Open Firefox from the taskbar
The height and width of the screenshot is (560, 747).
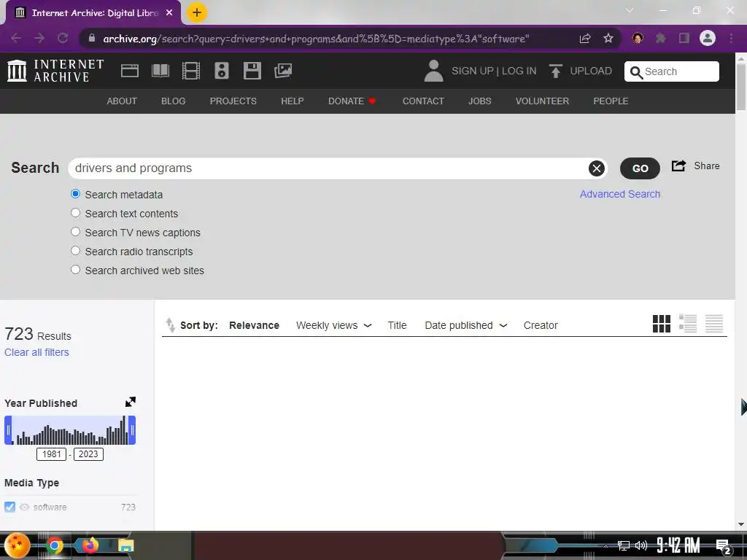(90, 545)
